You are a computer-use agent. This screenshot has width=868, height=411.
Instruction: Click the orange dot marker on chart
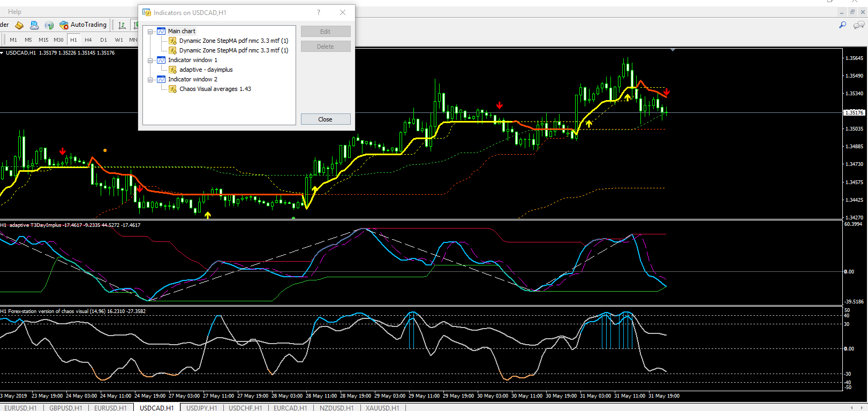105,150
